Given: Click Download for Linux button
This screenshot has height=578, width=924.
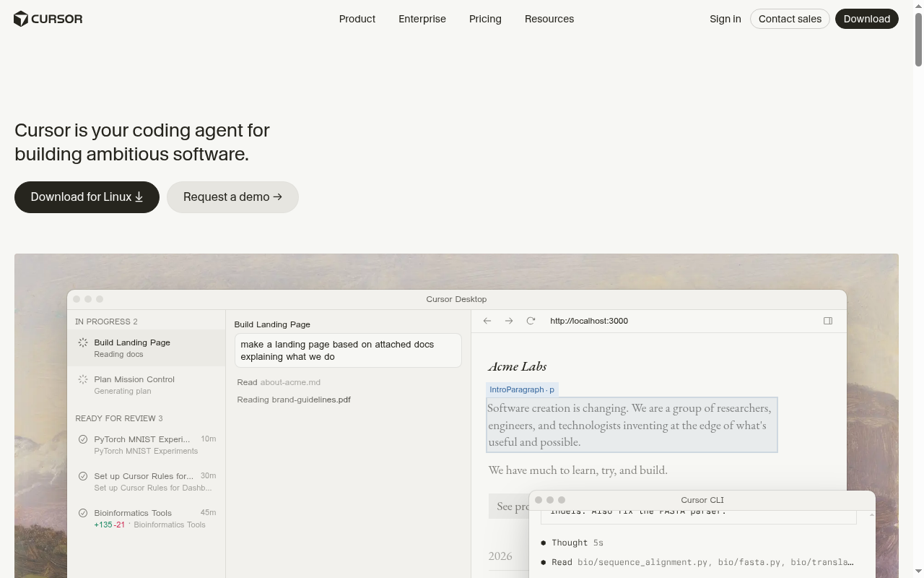Looking at the screenshot, I should click(87, 197).
